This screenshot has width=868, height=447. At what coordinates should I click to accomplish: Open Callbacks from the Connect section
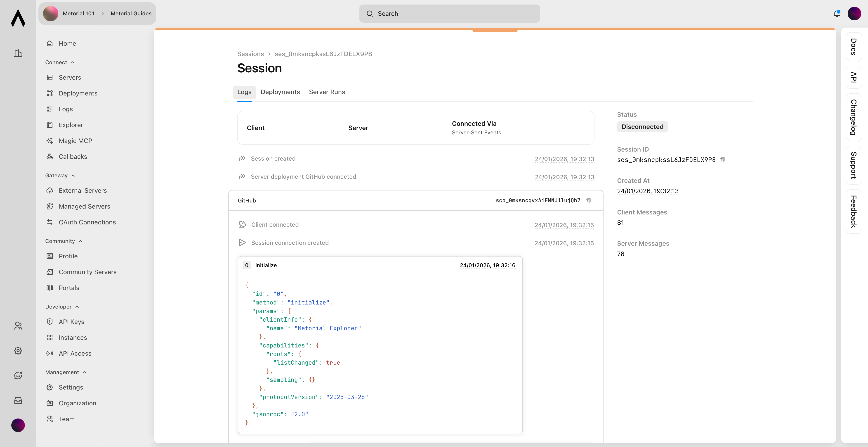pyautogui.click(x=73, y=156)
